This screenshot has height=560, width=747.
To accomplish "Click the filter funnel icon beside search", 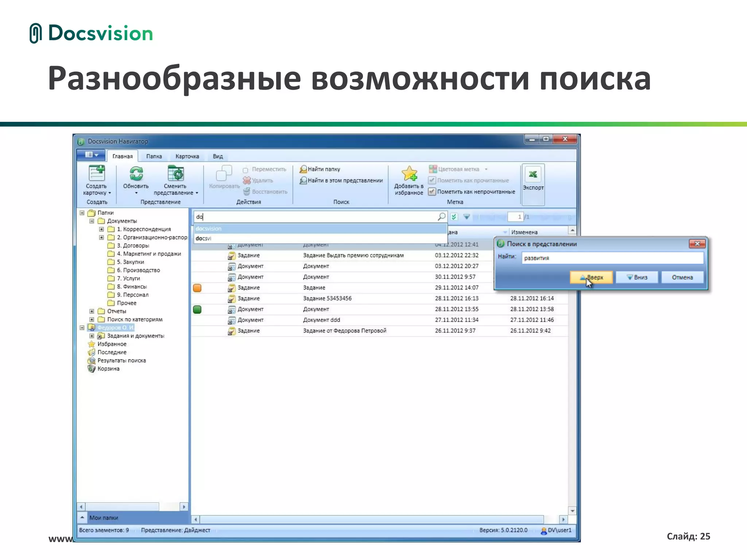I will pyautogui.click(x=467, y=217).
